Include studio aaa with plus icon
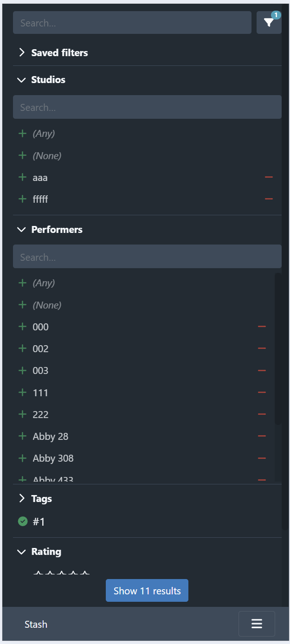The height and width of the screenshot is (644, 290). pyautogui.click(x=22, y=177)
